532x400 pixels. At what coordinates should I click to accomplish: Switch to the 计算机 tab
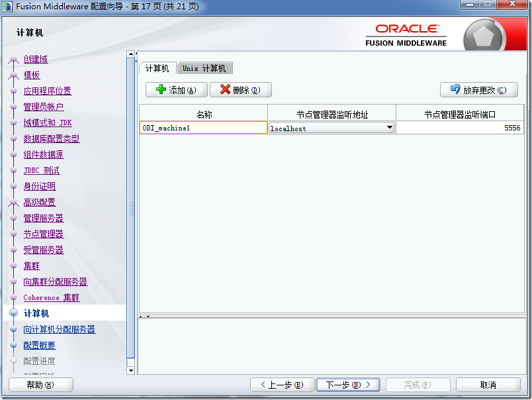[157, 68]
